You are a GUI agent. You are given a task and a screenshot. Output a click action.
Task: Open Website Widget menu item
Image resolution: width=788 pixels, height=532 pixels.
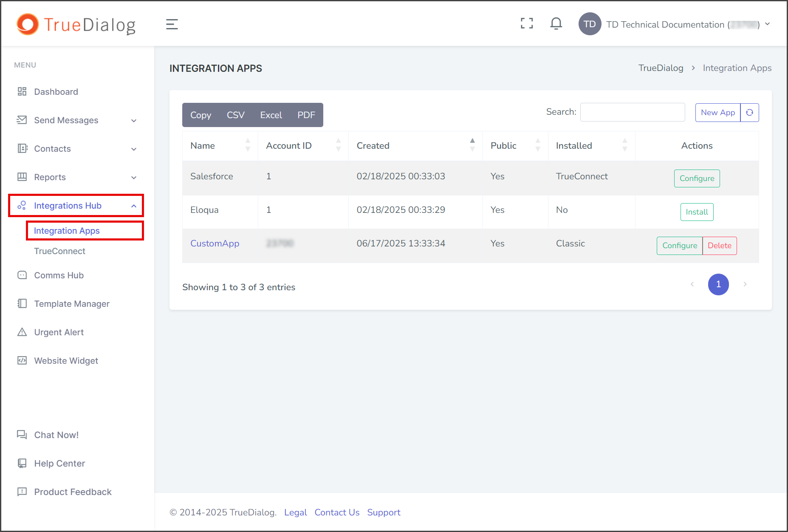click(x=66, y=361)
